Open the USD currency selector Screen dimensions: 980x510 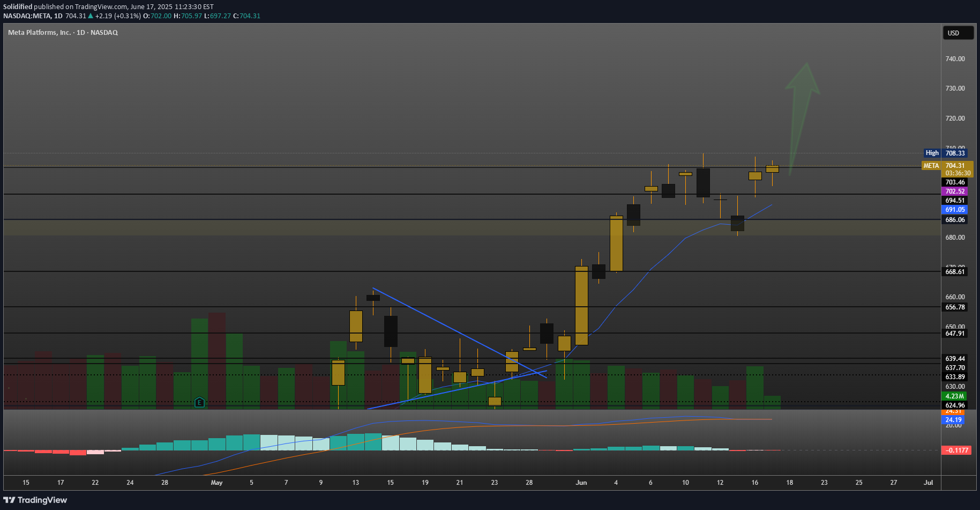957,33
